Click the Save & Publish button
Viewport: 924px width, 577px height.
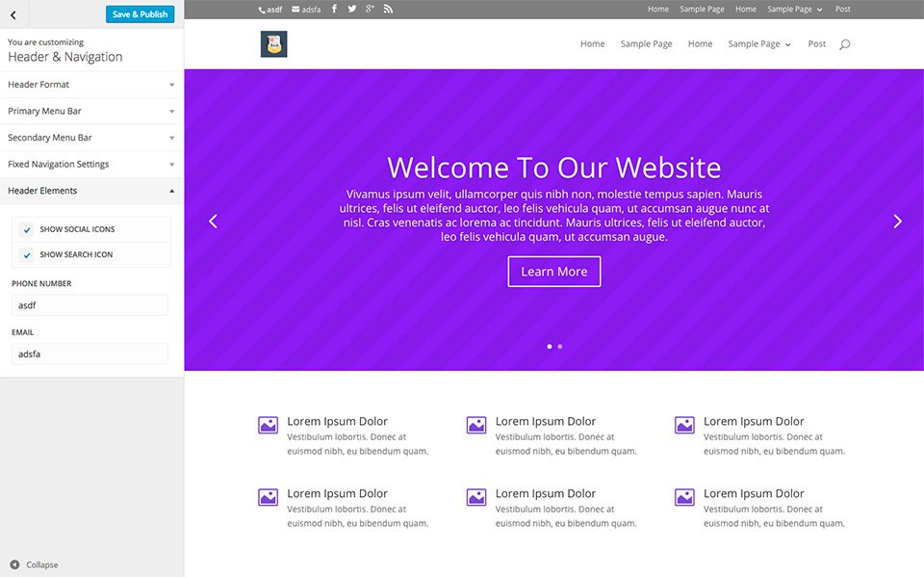140,14
